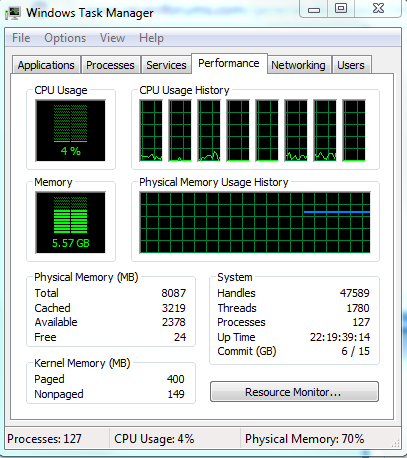
Task: Switch to the Processes tab
Action: pos(110,65)
